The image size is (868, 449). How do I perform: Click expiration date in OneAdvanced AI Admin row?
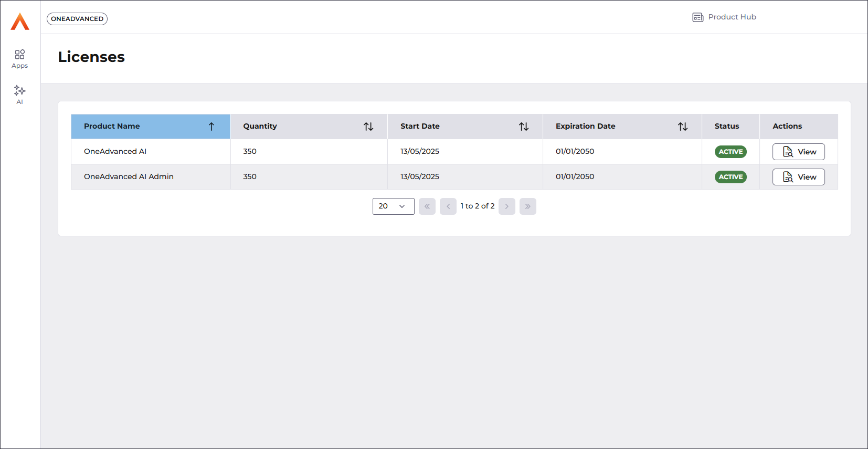coord(575,177)
